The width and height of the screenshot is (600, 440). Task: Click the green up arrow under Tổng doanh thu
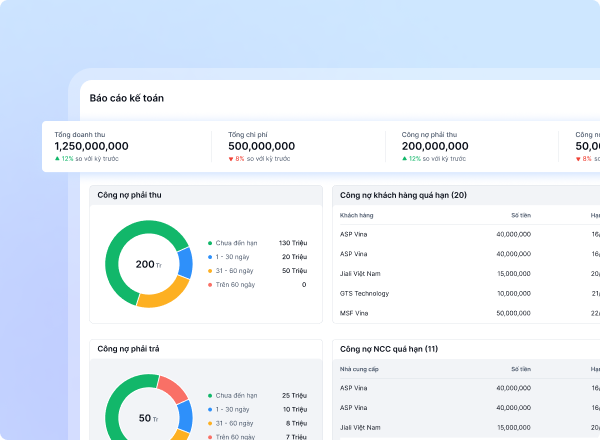coord(57,158)
